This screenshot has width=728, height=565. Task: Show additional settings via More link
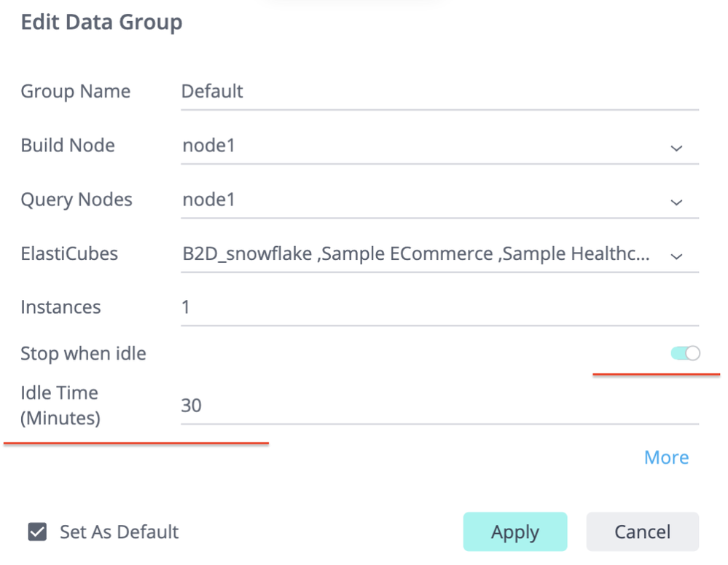(x=666, y=457)
